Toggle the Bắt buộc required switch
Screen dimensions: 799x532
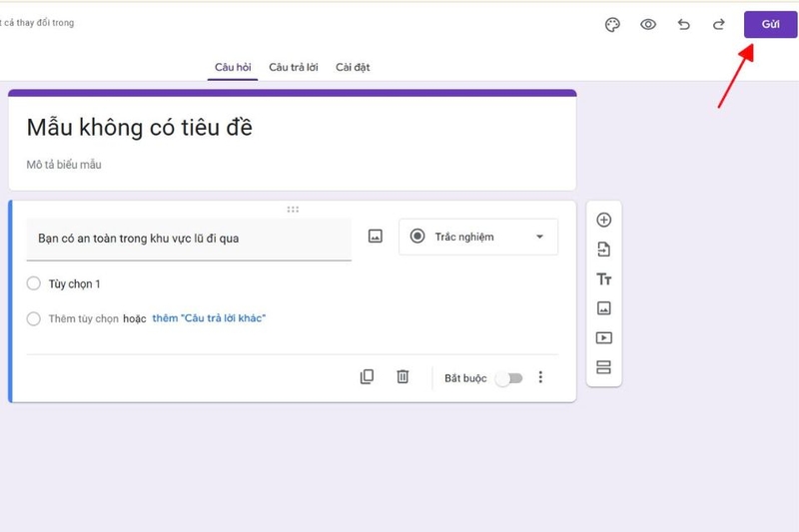click(509, 378)
